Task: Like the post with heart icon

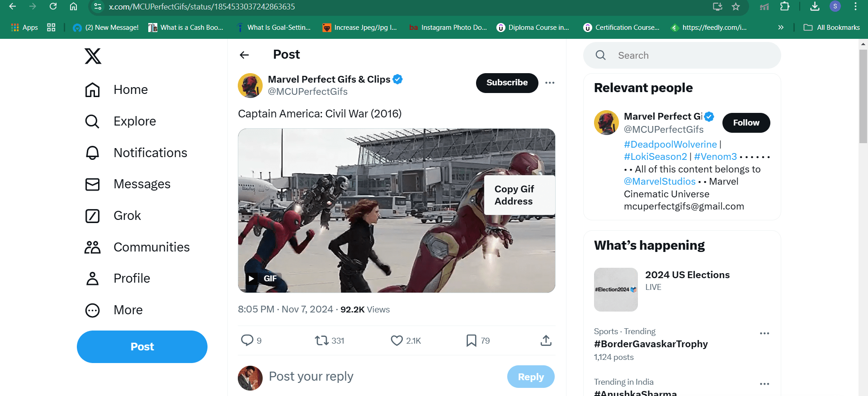Action: pos(396,340)
